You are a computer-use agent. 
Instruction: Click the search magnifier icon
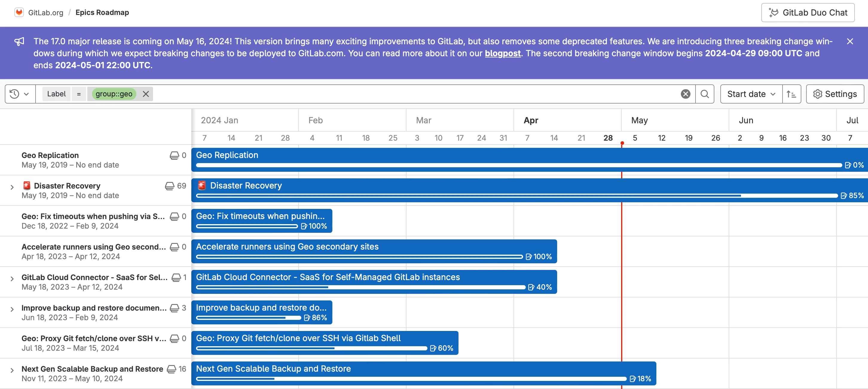pos(704,94)
